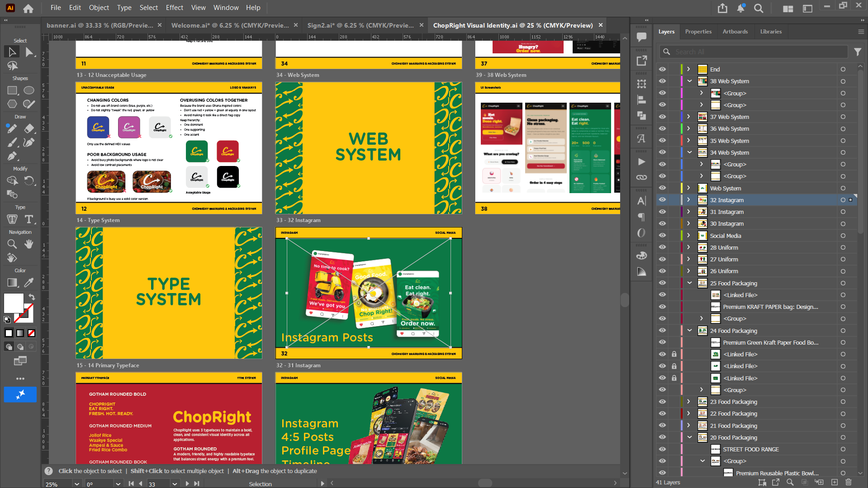Open the File menu
This screenshot has width=868, height=488.
[56, 8]
